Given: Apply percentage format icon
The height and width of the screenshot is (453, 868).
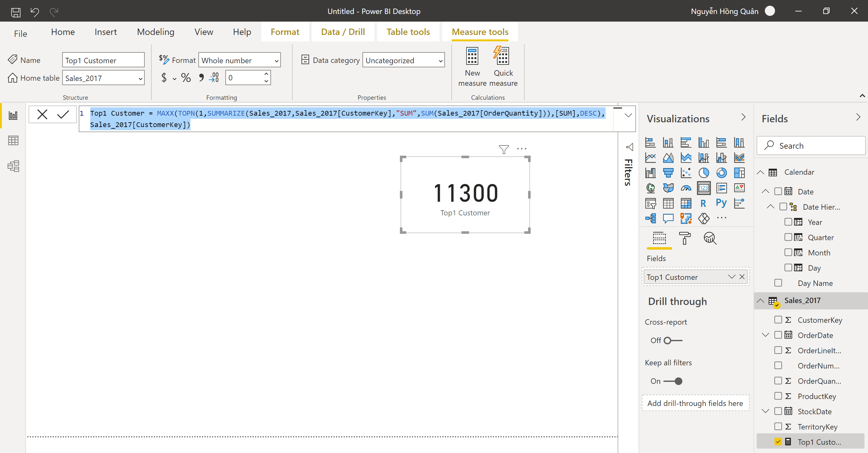Looking at the screenshot, I should pos(186,78).
